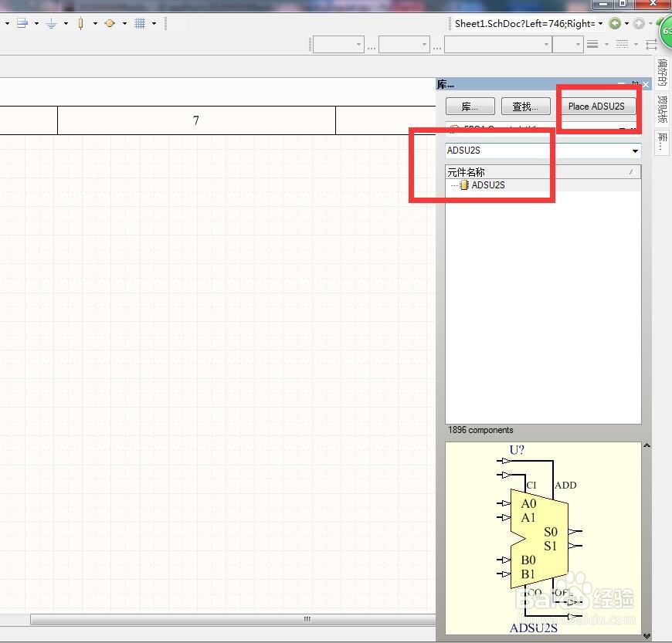Image resolution: width=672 pixels, height=643 pixels.
Task: Click the sheet border column 7 cell
Action: [196, 120]
